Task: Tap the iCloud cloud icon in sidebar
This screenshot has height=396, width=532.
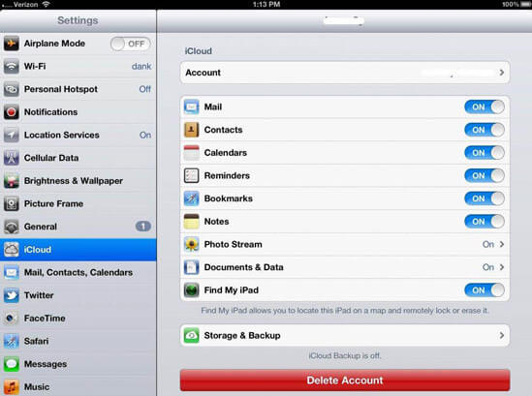Action: [x=12, y=250]
